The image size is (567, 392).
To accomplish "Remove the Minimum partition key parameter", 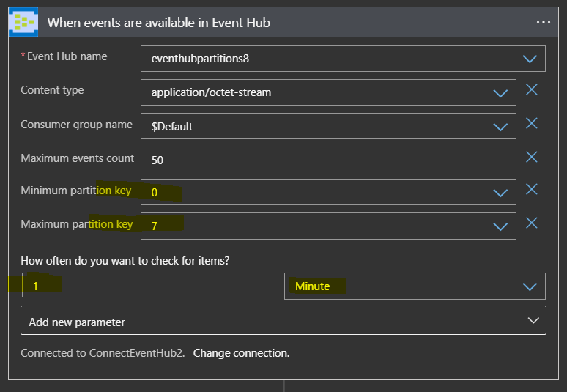I will 532,189.
